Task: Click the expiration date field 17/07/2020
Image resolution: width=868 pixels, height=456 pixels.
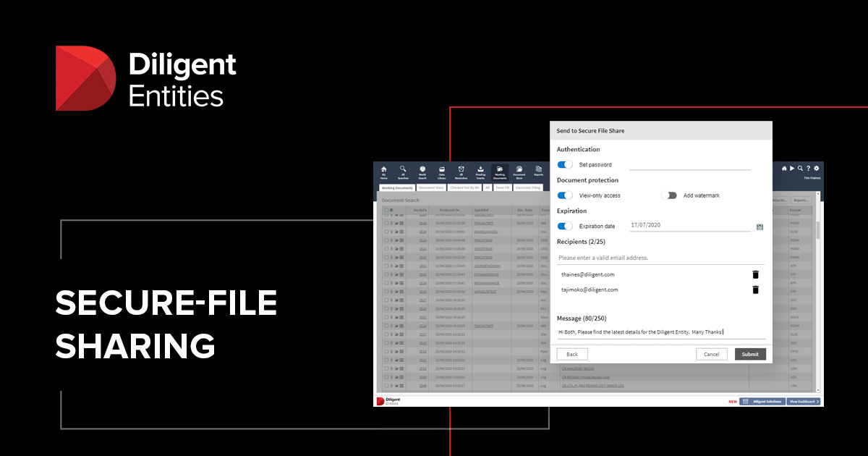Action: point(690,226)
